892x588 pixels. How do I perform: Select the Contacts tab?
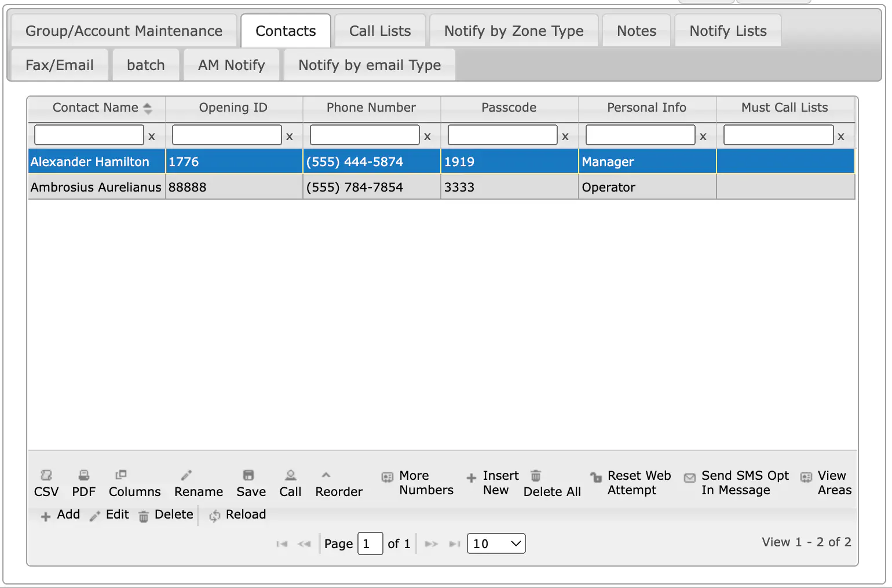pos(286,31)
